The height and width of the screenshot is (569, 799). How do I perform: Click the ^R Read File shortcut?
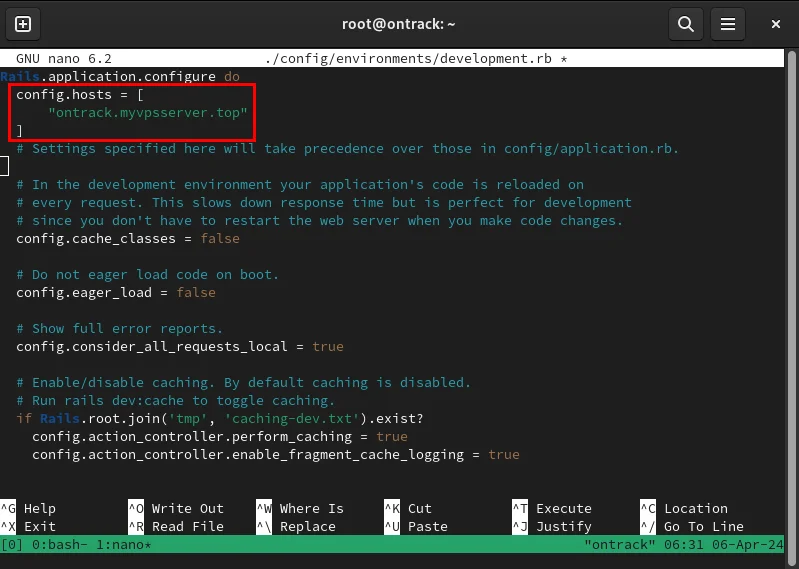(x=176, y=526)
